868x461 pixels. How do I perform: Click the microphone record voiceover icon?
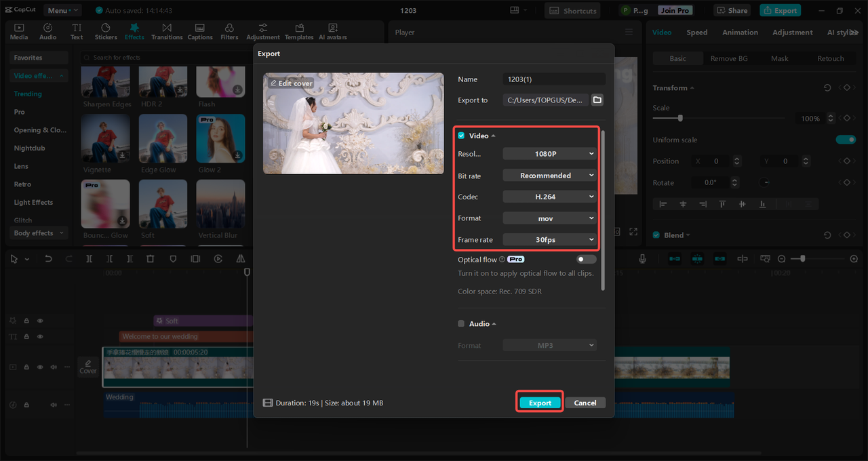tap(642, 259)
